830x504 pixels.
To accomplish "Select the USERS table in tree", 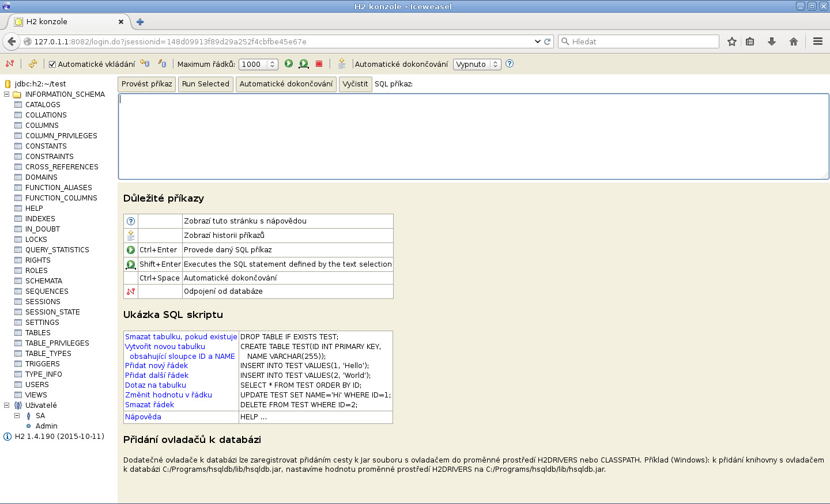I will point(37,385).
